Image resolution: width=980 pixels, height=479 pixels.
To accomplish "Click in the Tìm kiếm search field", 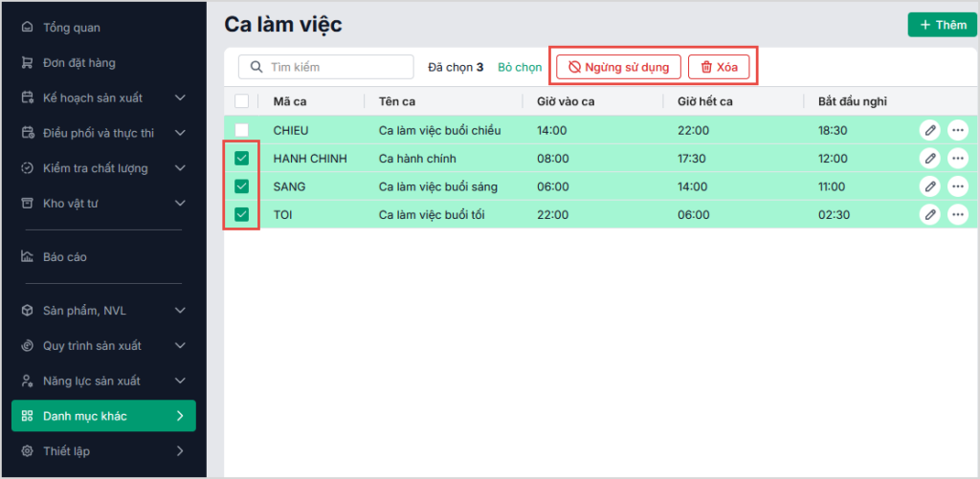I will click(x=325, y=67).
